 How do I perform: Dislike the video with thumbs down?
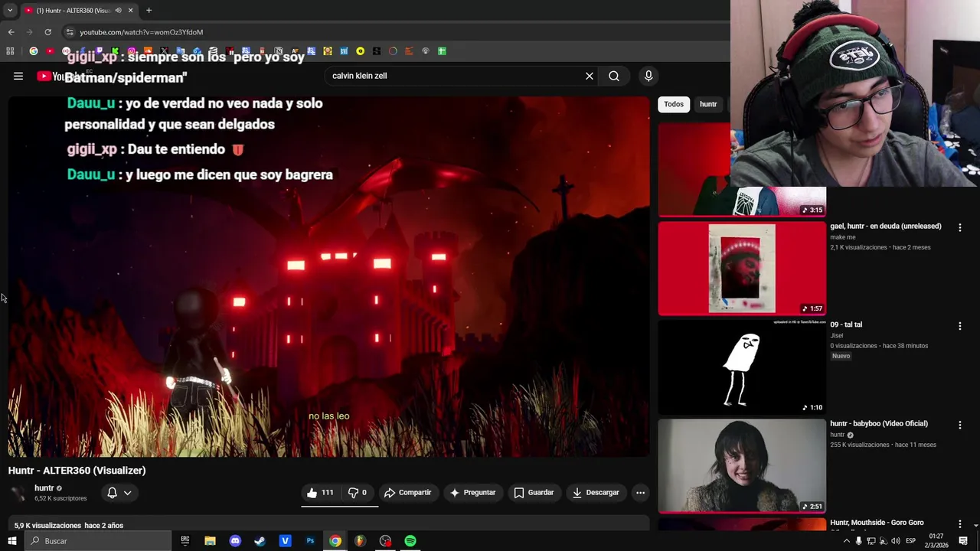coord(358,492)
